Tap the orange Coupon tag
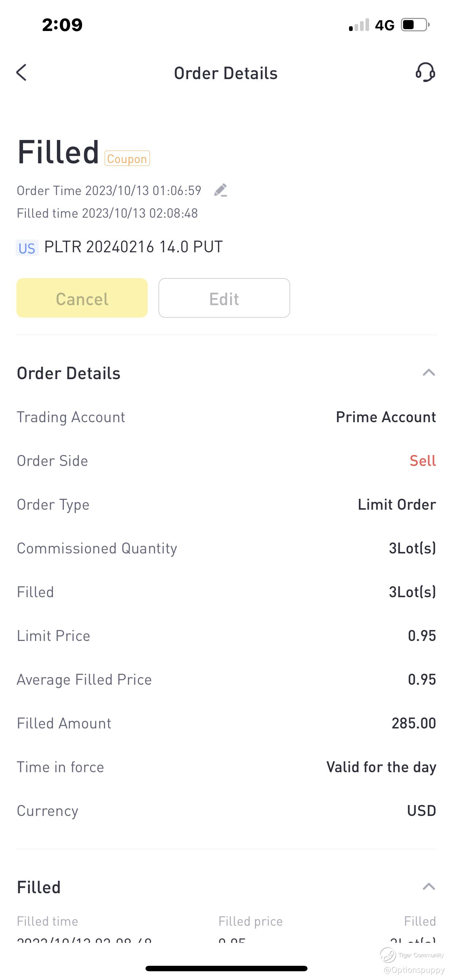 127,159
